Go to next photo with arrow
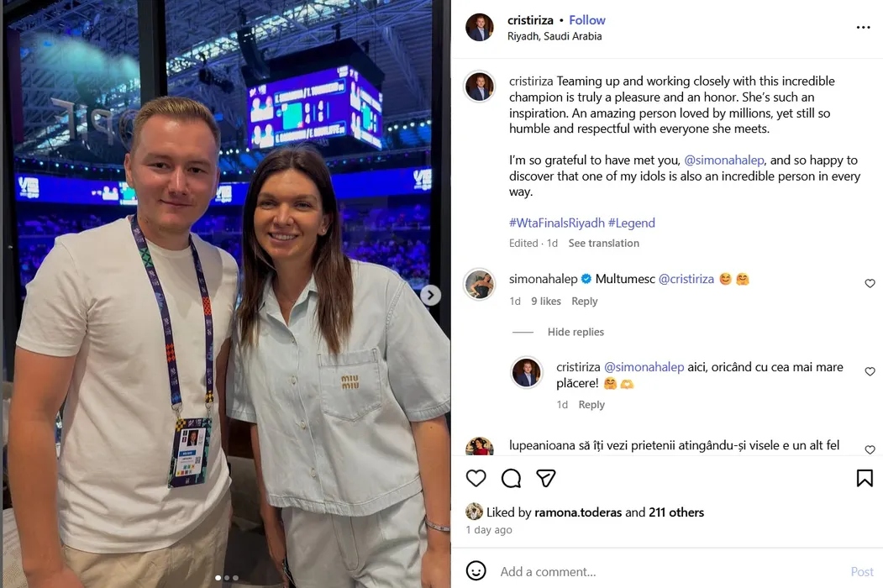Viewport: 883px width, 588px height. click(430, 295)
